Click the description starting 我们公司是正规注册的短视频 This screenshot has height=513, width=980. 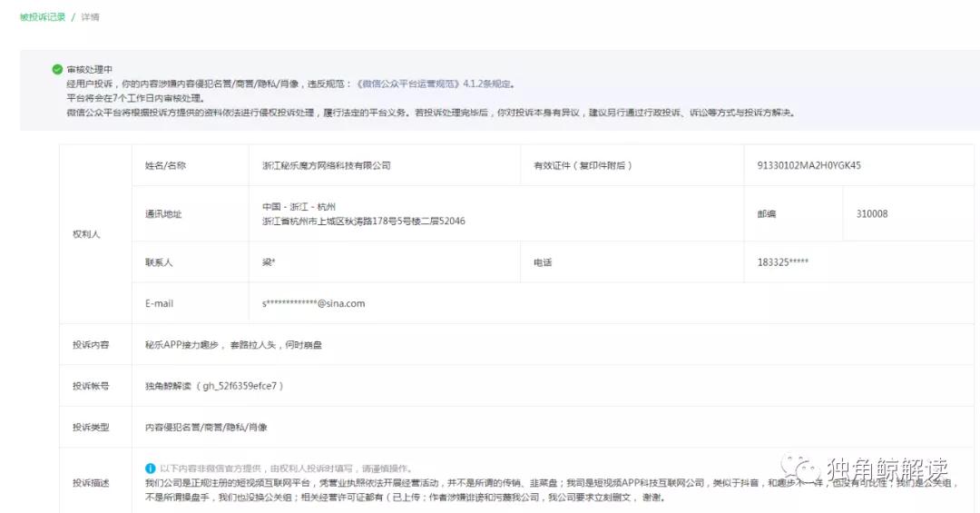coord(551,490)
